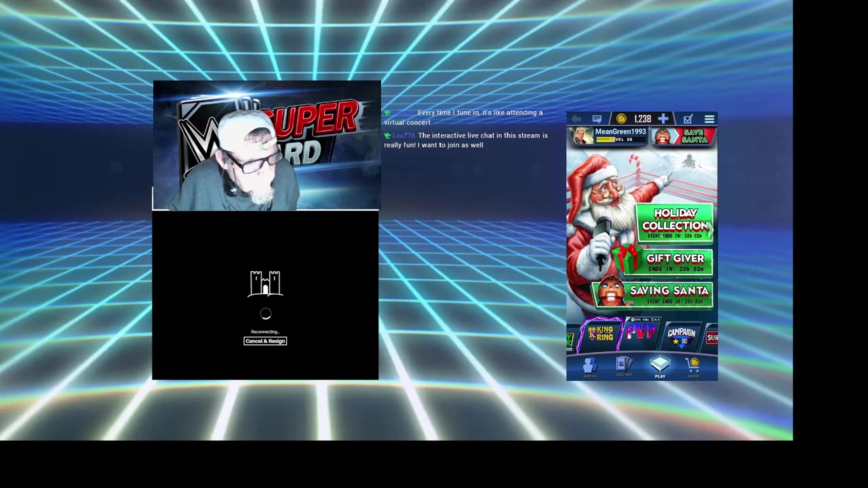The width and height of the screenshot is (868, 488).
Task: Open the Social tab in bottom bar
Action: click(590, 367)
